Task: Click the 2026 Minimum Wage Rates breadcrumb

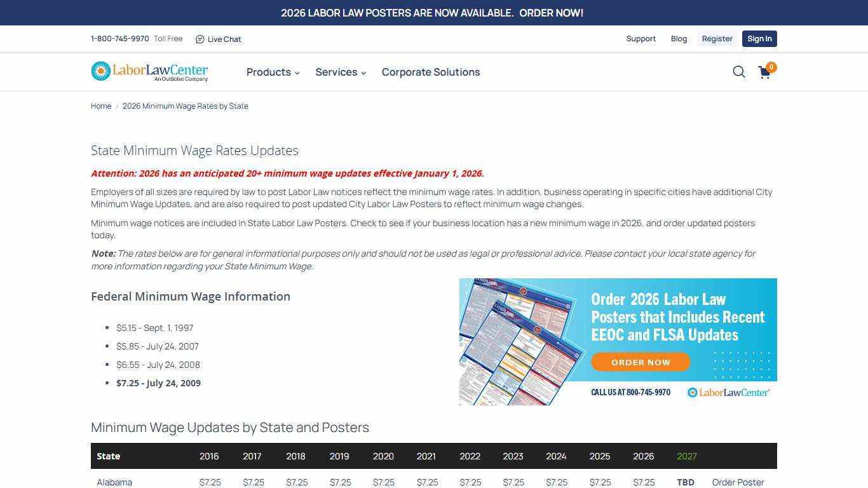Action: coord(185,106)
